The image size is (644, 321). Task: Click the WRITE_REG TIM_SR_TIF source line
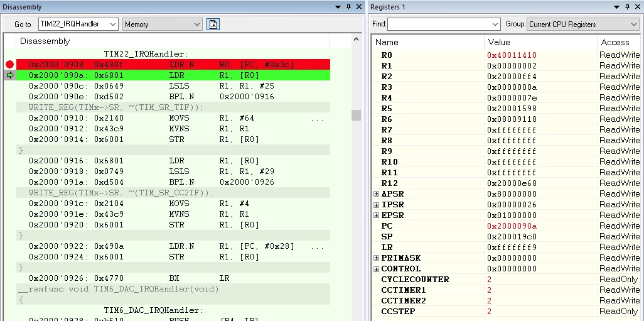click(x=173, y=107)
